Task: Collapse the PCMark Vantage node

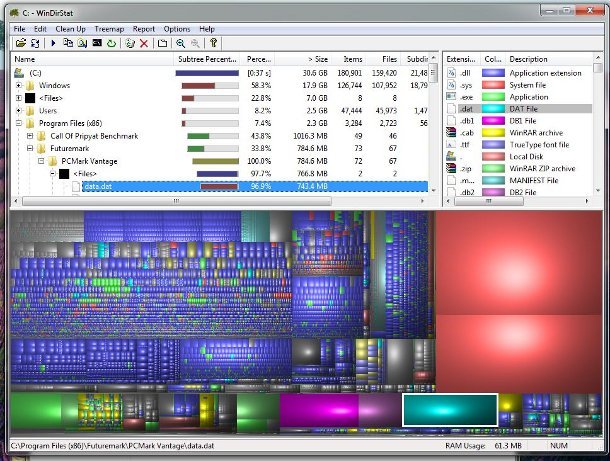Action: 41,161
